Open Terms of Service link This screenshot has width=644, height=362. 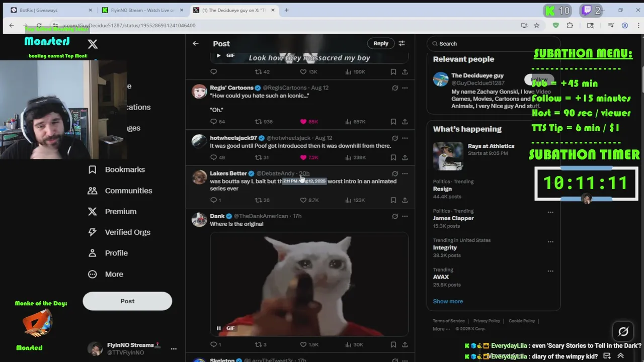[x=449, y=321]
